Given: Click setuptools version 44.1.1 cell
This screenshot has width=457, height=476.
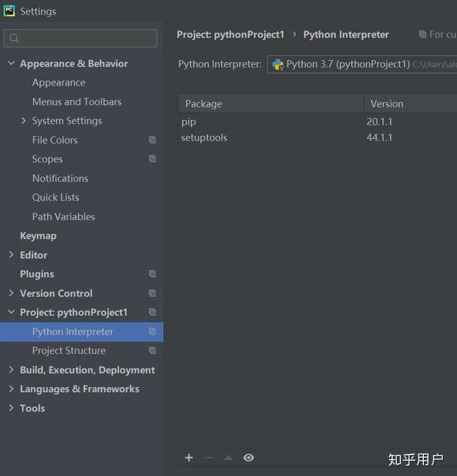Looking at the screenshot, I should pyautogui.click(x=380, y=138).
